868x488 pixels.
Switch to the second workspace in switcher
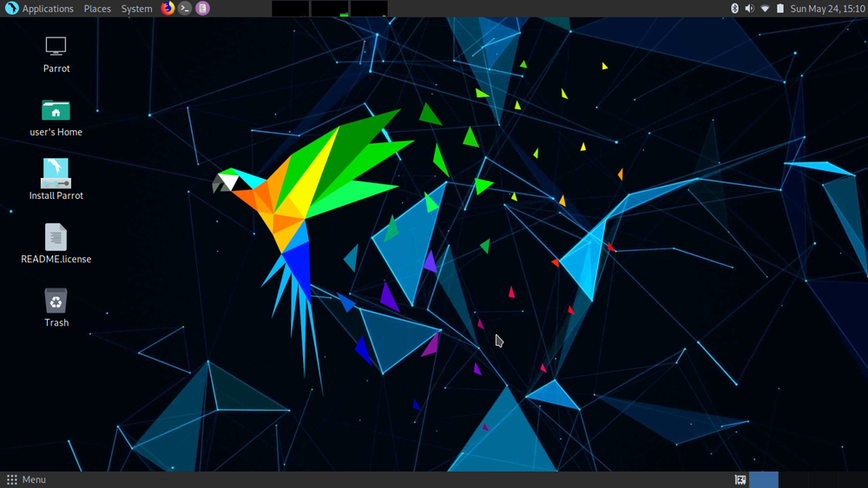[793, 479]
